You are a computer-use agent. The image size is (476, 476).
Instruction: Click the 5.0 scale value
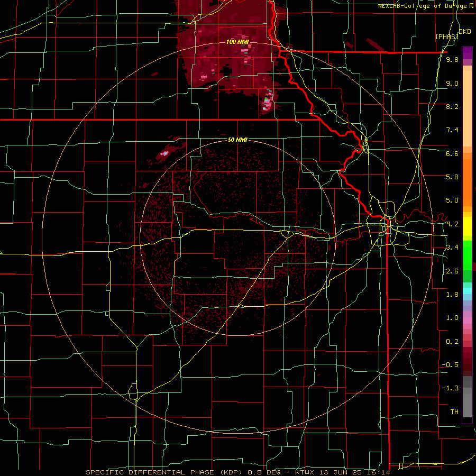click(452, 200)
